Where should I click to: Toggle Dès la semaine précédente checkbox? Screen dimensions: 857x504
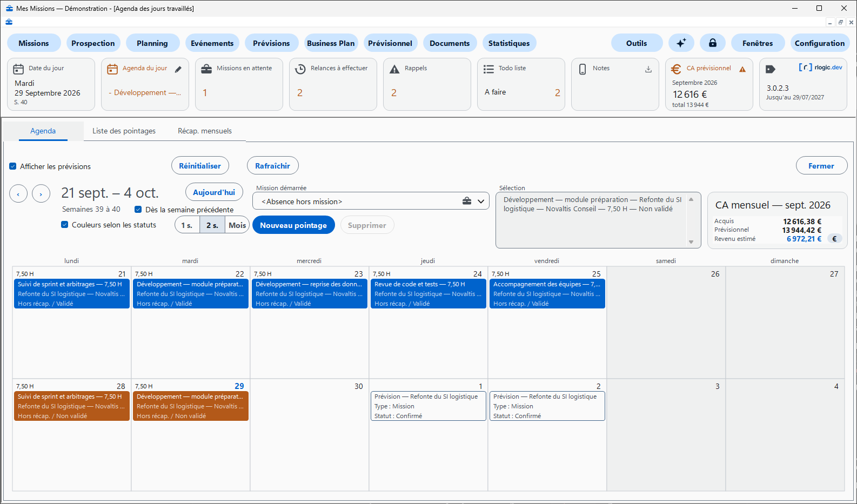(x=138, y=210)
